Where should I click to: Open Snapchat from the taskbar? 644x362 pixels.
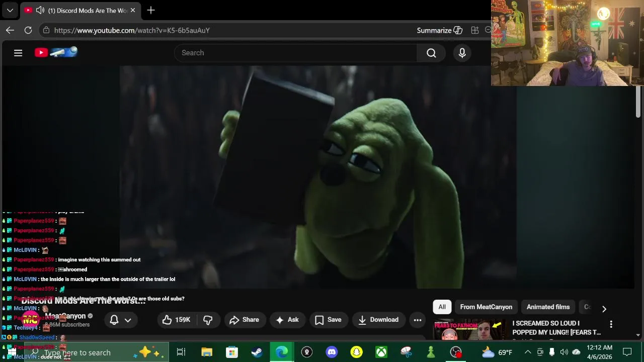(356, 352)
